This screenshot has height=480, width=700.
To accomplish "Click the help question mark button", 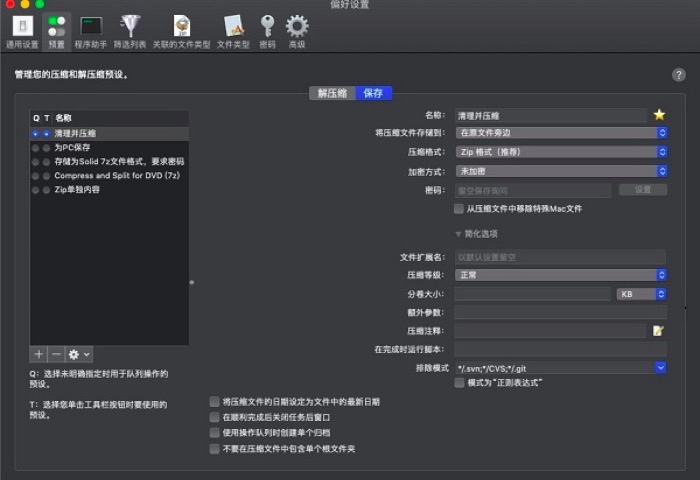I will click(679, 75).
